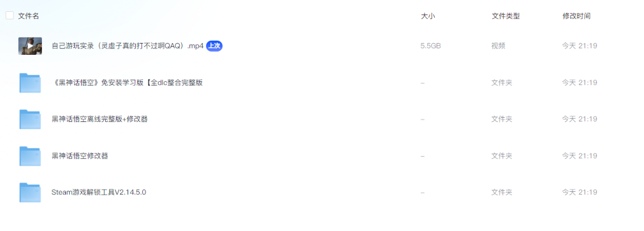Click the folder icon for 黑神话悟空离线完整版+修改器
The image size is (644, 231).
(x=30, y=119)
